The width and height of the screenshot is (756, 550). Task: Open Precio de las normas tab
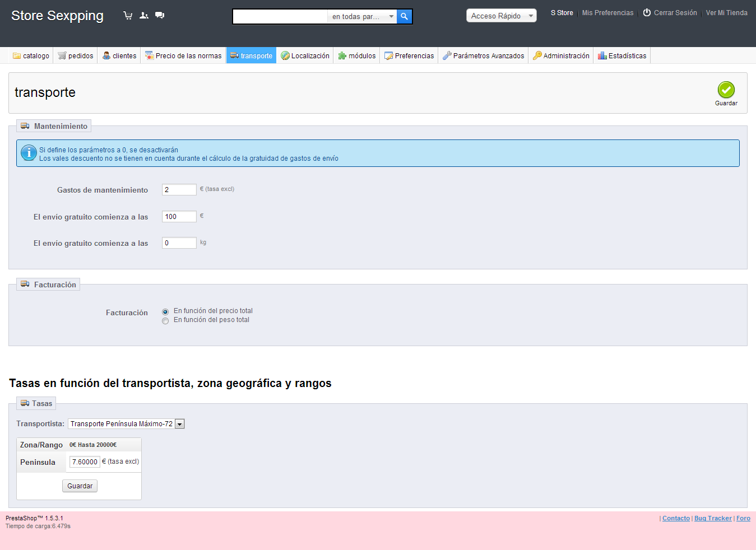[x=183, y=55]
